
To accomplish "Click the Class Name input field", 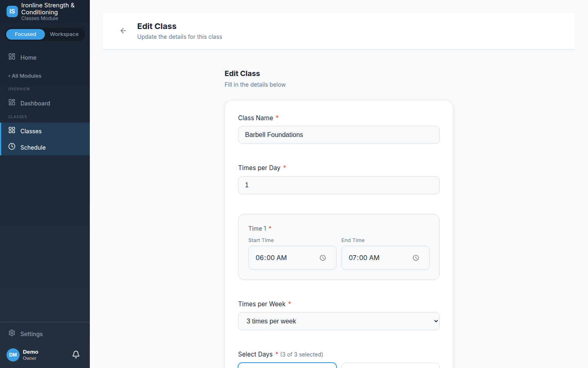I will [x=339, y=135].
